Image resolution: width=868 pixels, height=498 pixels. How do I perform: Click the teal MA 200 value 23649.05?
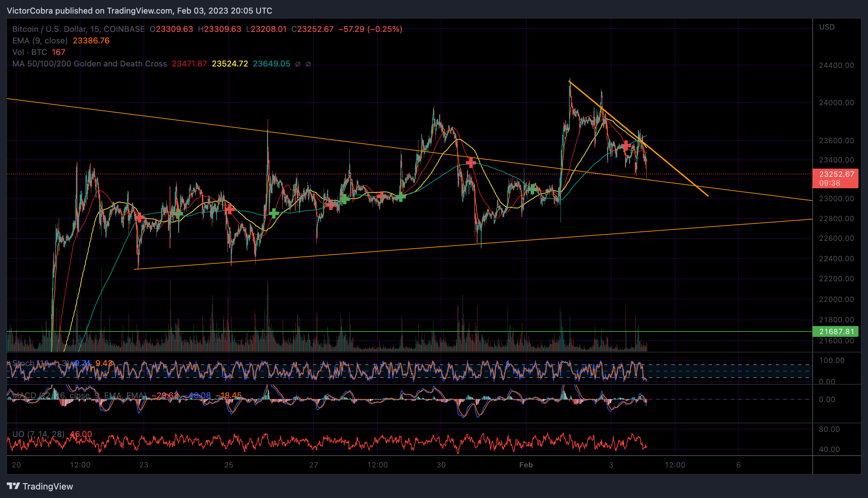272,64
